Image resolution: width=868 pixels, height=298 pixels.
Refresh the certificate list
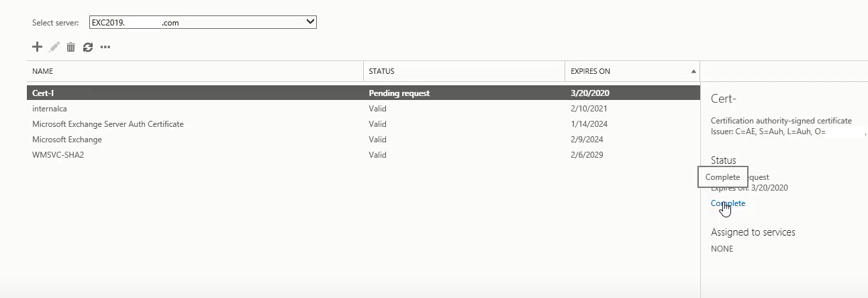tap(87, 47)
